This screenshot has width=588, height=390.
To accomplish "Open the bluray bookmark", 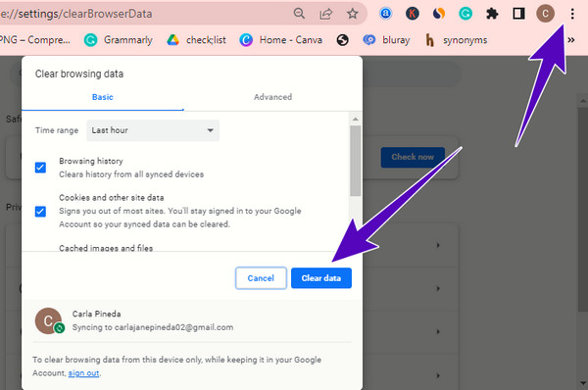I will 387,40.
